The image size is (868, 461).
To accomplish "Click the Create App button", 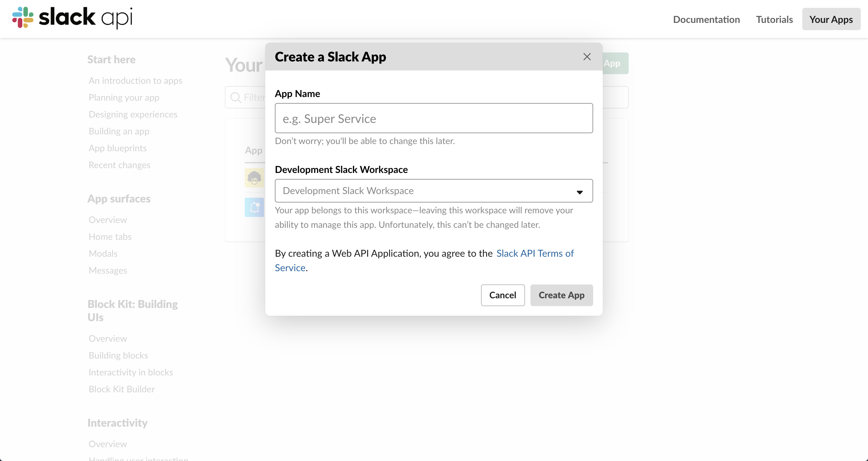I will pos(561,295).
